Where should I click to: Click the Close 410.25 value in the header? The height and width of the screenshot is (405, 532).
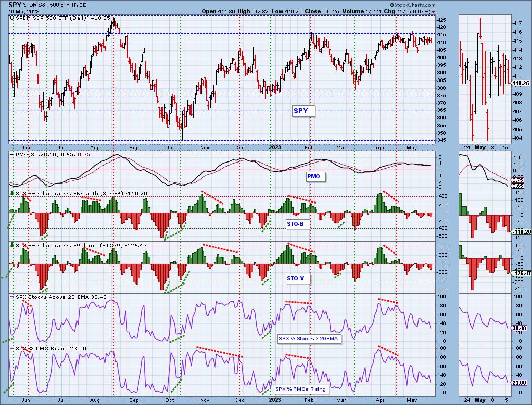(x=322, y=11)
